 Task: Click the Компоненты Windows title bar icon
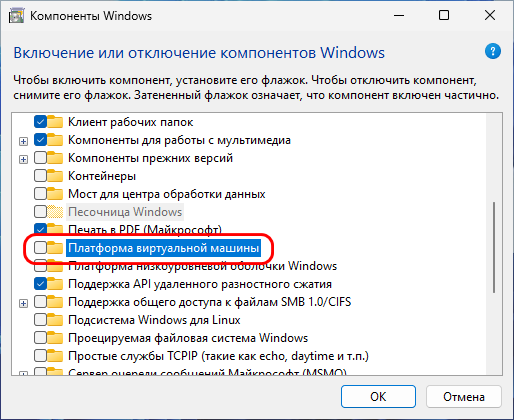click(x=16, y=16)
